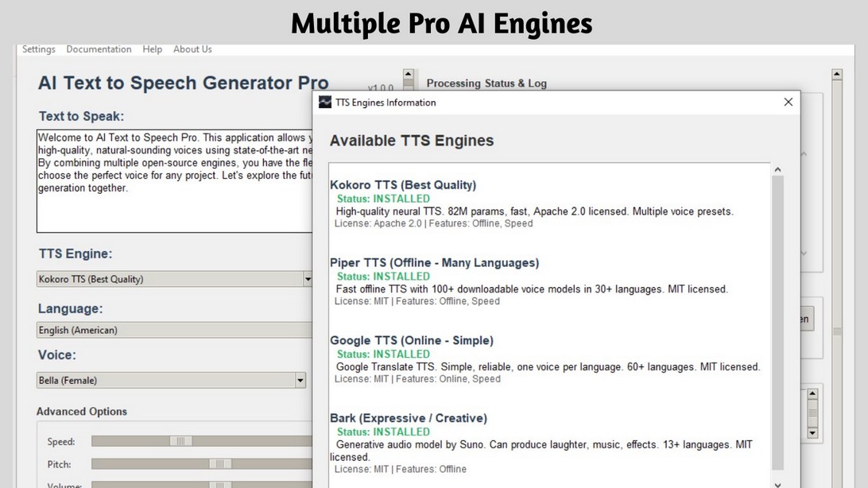Click the TTS Engines Information title bar icon

(x=324, y=103)
